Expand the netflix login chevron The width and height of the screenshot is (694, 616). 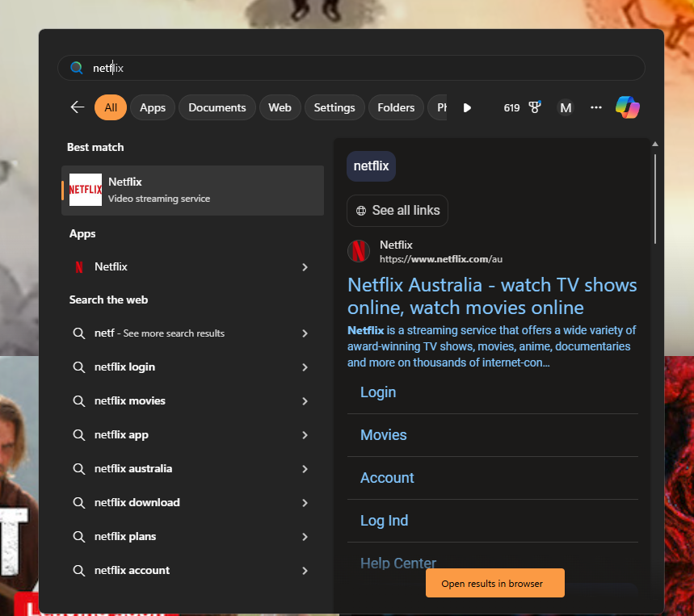click(x=305, y=367)
